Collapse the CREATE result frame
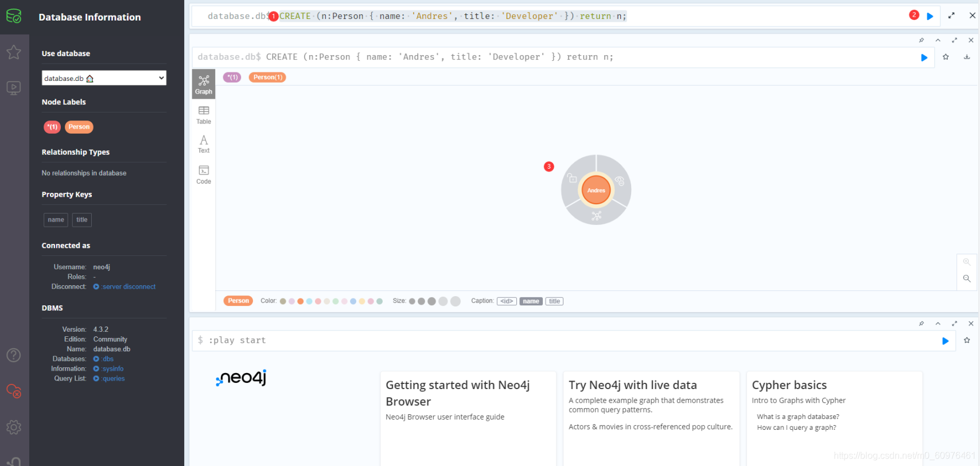Screen dimensions: 980x466 click(938, 40)
